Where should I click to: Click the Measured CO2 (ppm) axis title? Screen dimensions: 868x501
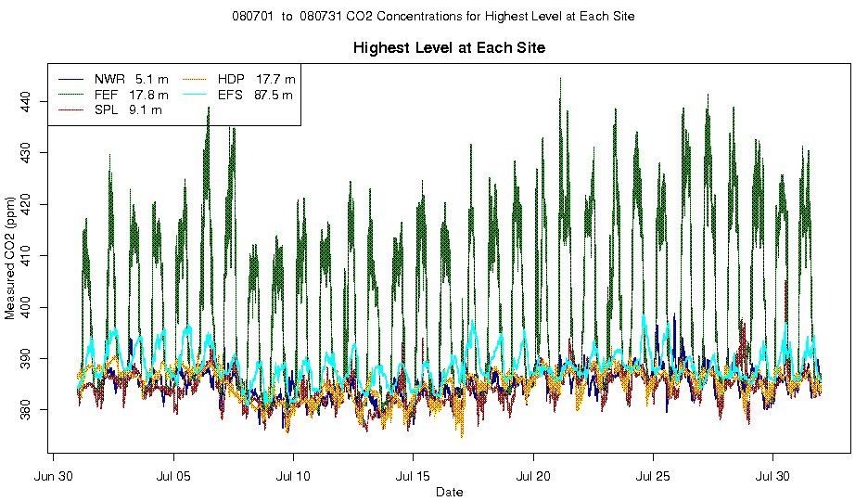point(10,258)
